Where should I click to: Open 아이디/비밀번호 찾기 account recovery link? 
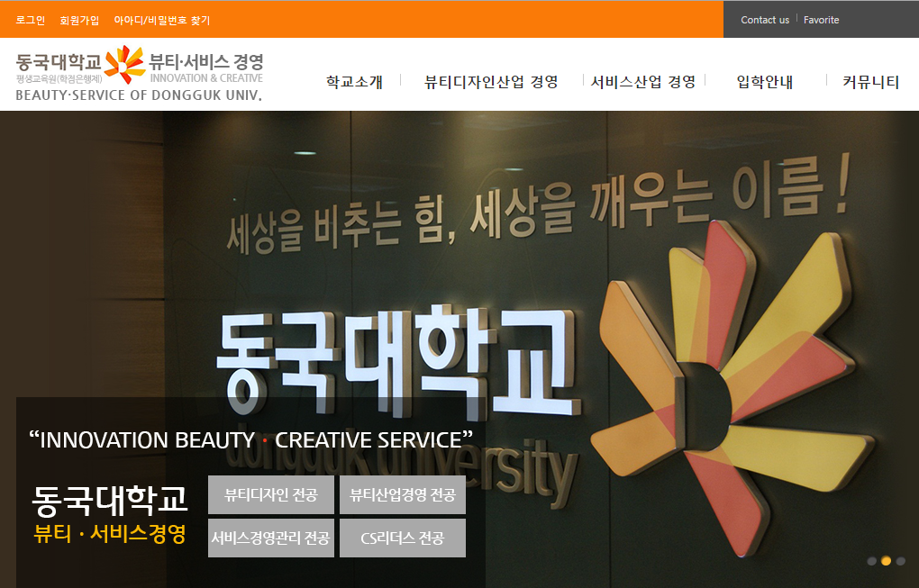pos(161,20)
